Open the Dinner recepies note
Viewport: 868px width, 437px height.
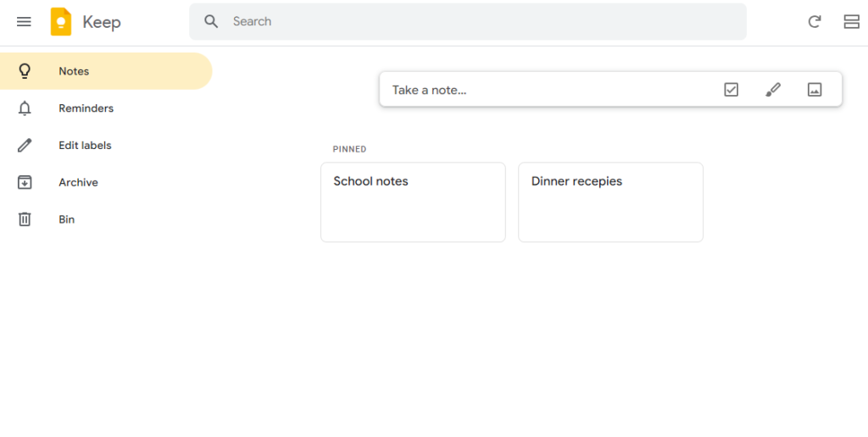click(610, 202)
